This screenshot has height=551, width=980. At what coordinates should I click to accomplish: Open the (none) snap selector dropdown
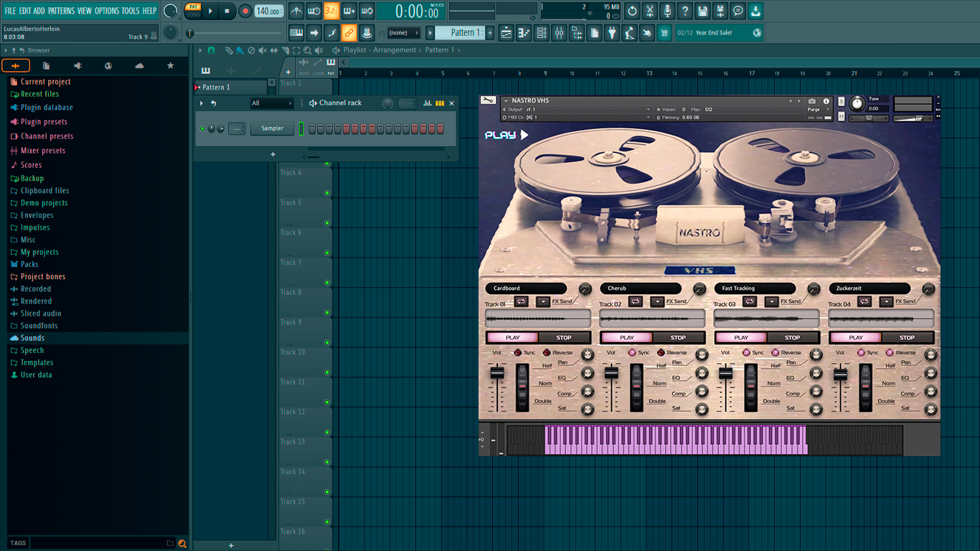[x=403, y=33]
